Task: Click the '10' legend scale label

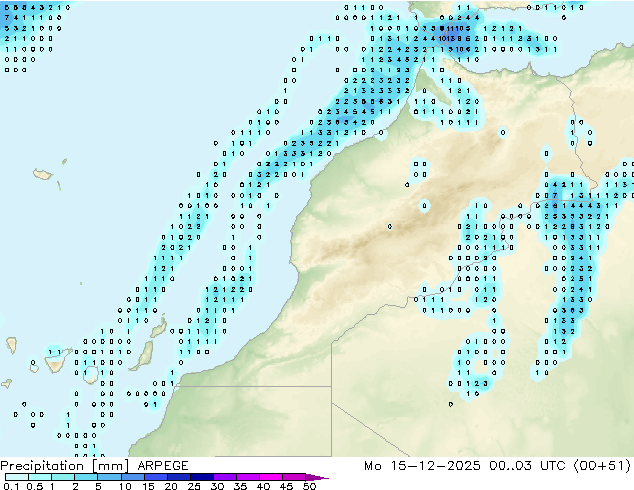Action: click(125, 486)
